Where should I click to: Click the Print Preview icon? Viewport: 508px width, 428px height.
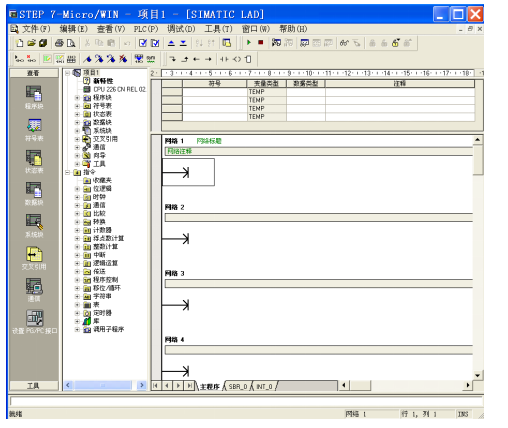pos(71,43)
